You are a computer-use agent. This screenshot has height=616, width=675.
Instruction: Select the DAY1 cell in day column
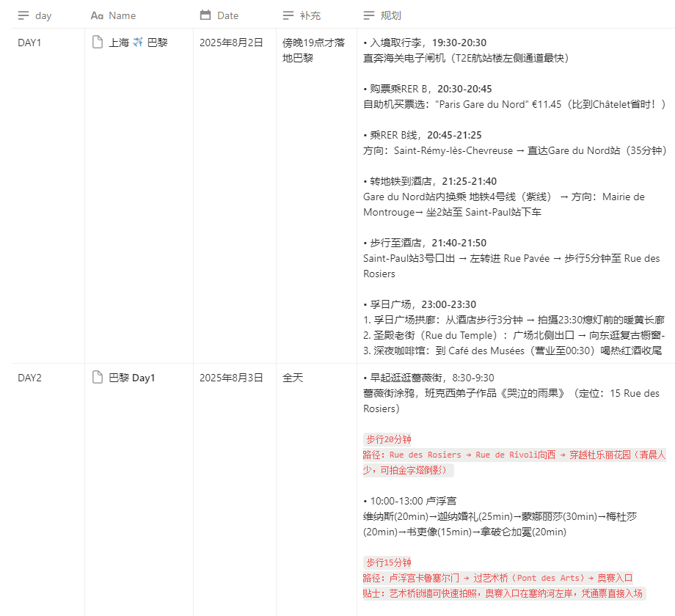tap(30, 43)
